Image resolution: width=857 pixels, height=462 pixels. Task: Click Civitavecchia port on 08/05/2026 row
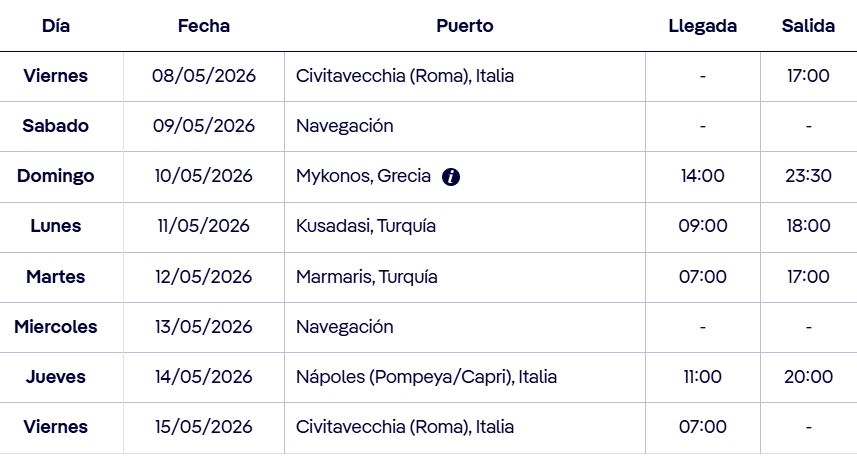[405, 76]
